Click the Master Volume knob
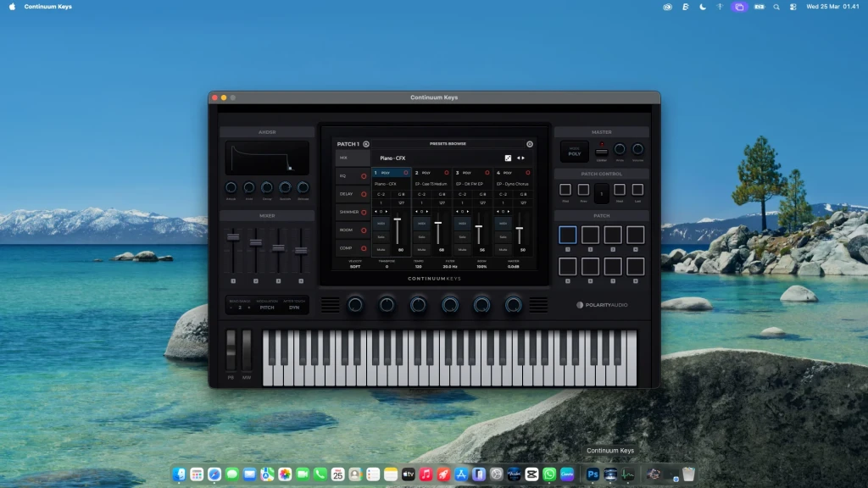 point(637,149)
